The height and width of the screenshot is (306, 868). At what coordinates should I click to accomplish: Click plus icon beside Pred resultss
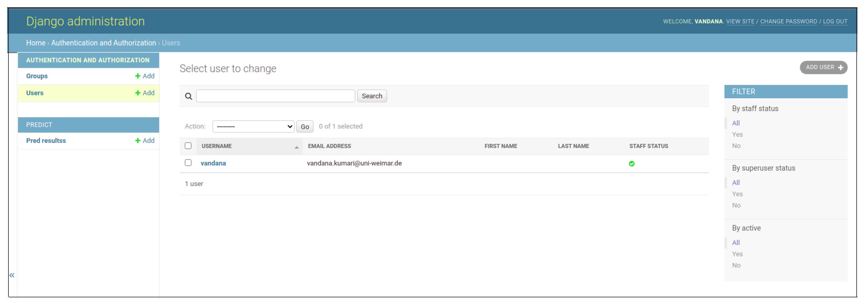pyautogui.click(x=137, y=141)
